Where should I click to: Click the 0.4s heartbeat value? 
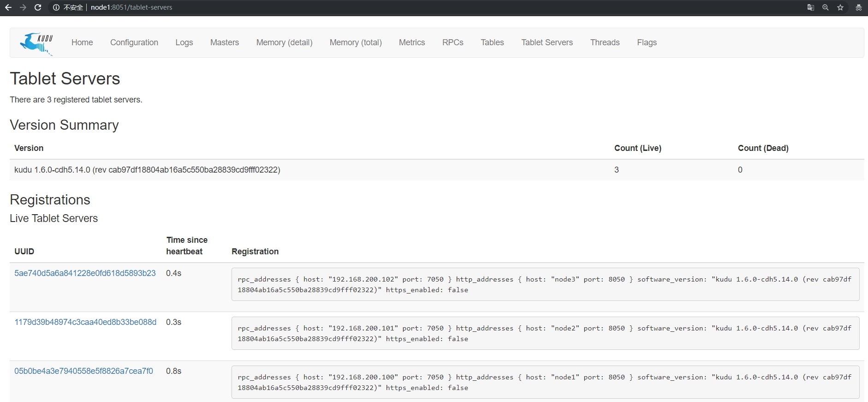173,273
